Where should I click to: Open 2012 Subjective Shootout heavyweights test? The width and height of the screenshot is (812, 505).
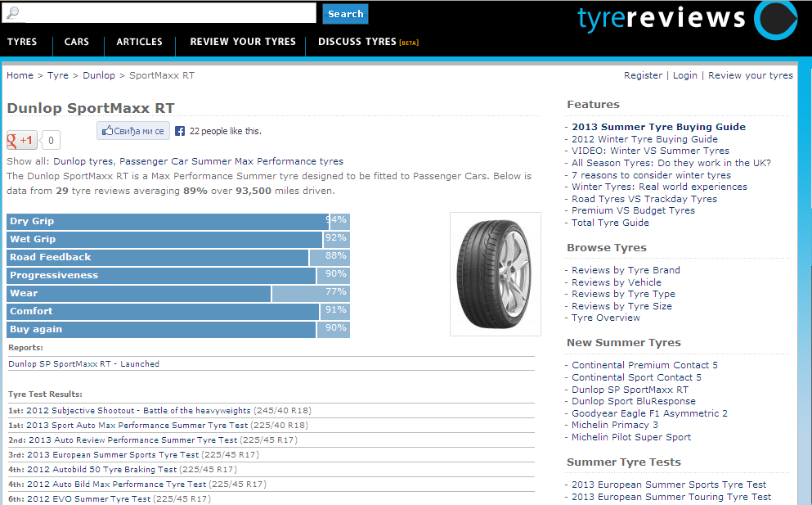click(138, 411)
